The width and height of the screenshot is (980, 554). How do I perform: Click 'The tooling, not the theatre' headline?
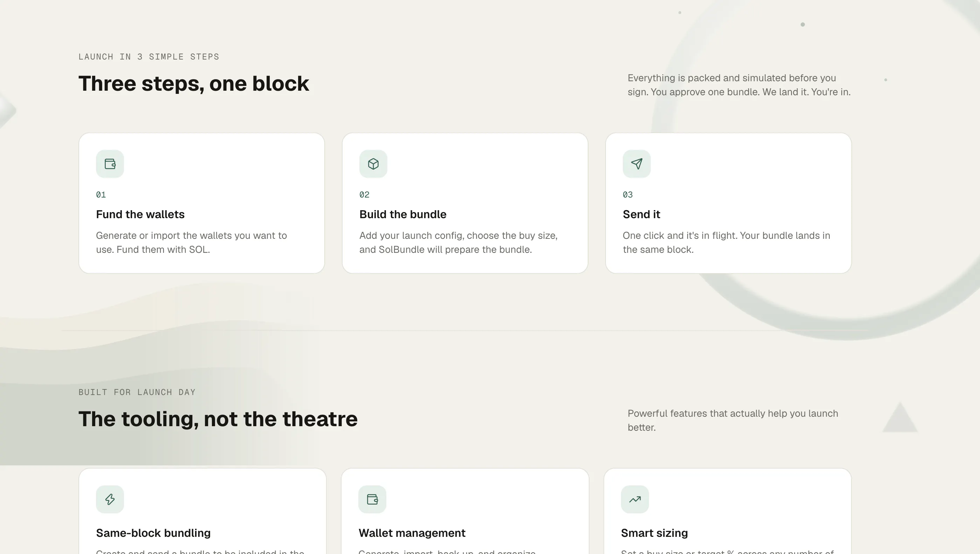click(x=218, y=418)
